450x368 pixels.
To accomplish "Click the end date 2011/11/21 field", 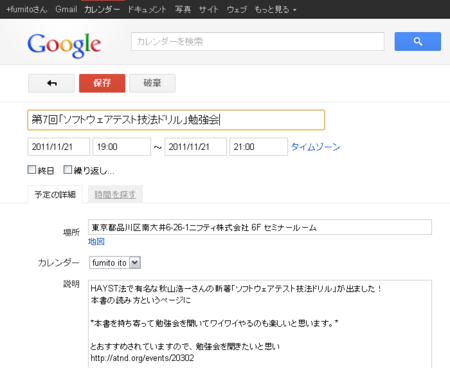I will click(x=196, y=147).
